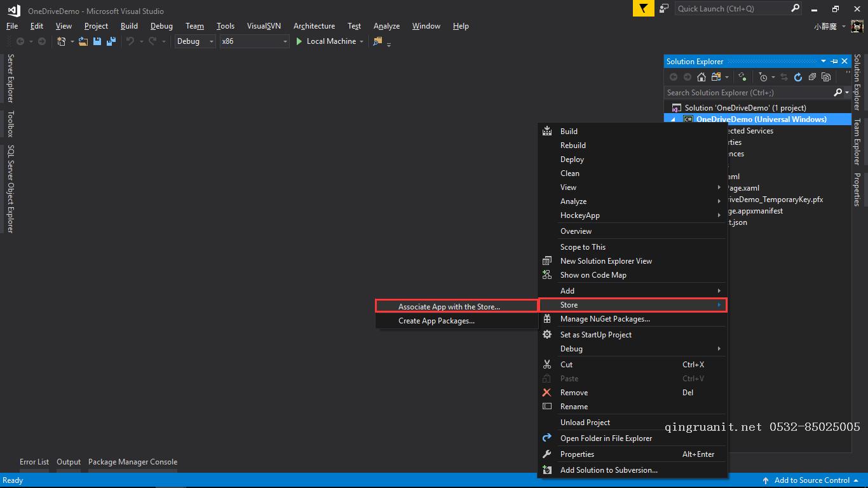868x488 pixels.
Task: Select Scope to This in the context menu
Action: click(x=633, y=247)
